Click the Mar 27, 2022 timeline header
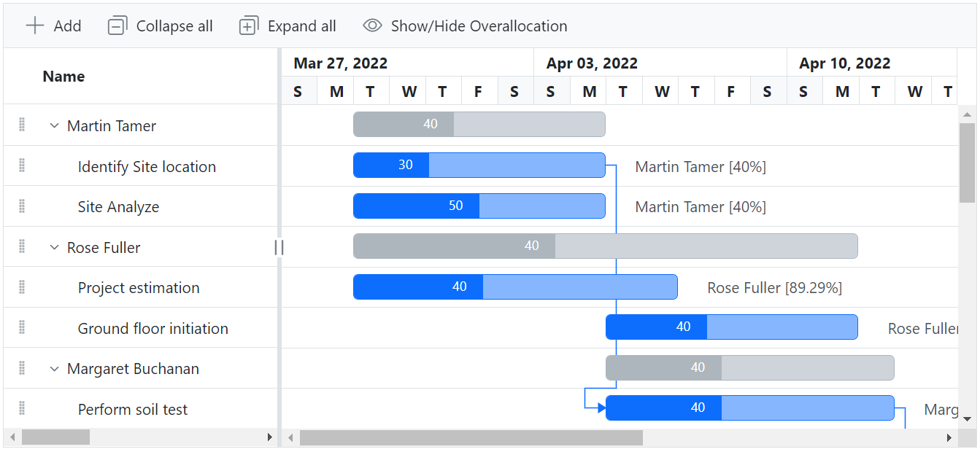The height and width of the screenshot is (452, 980). (x=340, y=63)
